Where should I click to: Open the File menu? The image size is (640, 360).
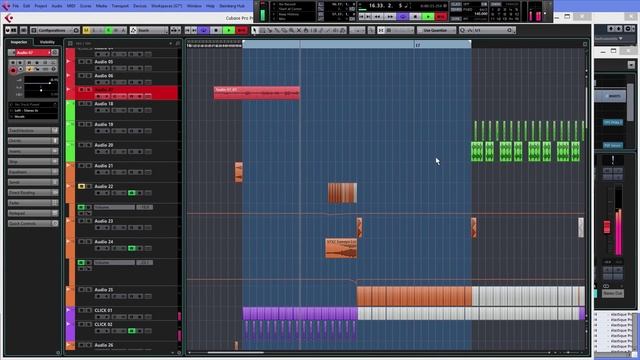(x=16, y=6)
